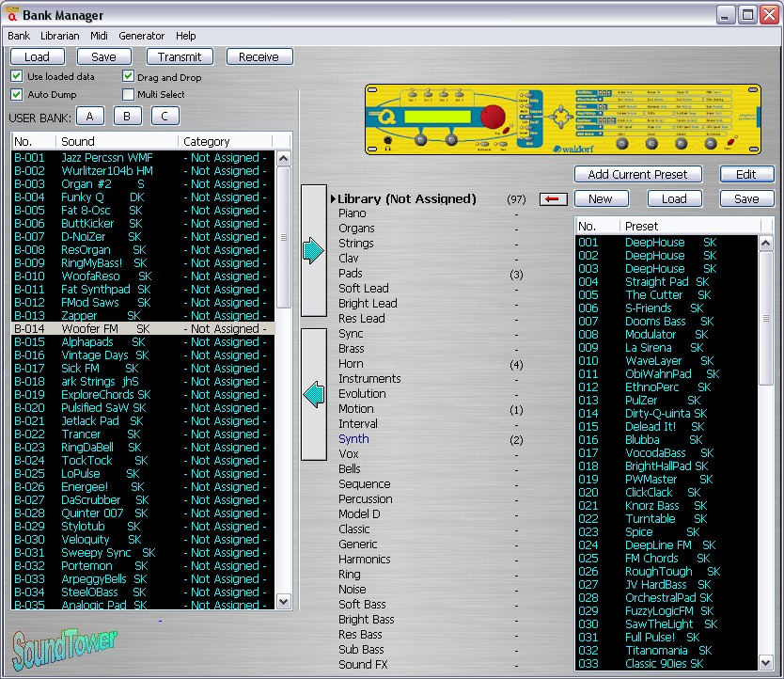Viewport: 784px width, 679px height.
Task: Click the Bank Manager title bar icon
Action: (x=10, y=15)
